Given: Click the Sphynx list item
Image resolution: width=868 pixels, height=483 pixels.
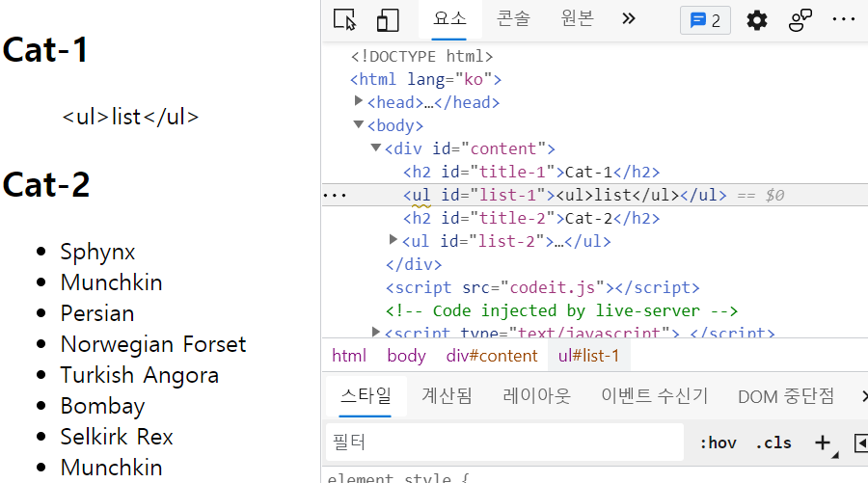Looking at the screenshot, I should (x=97, y=253).
